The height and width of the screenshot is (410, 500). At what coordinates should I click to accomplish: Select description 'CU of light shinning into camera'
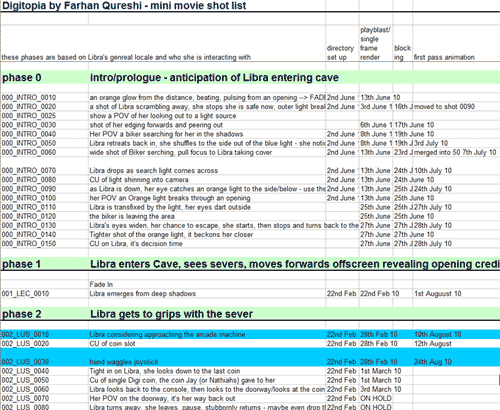pos(139,180)
